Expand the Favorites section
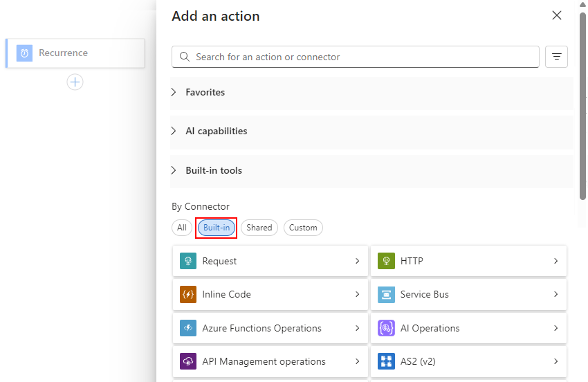The width and height of the screenshot is (588, 382). [205, 92]
